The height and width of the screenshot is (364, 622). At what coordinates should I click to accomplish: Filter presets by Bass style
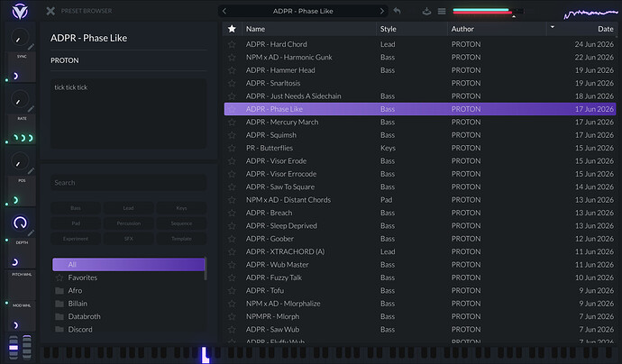tap(76, 208)
